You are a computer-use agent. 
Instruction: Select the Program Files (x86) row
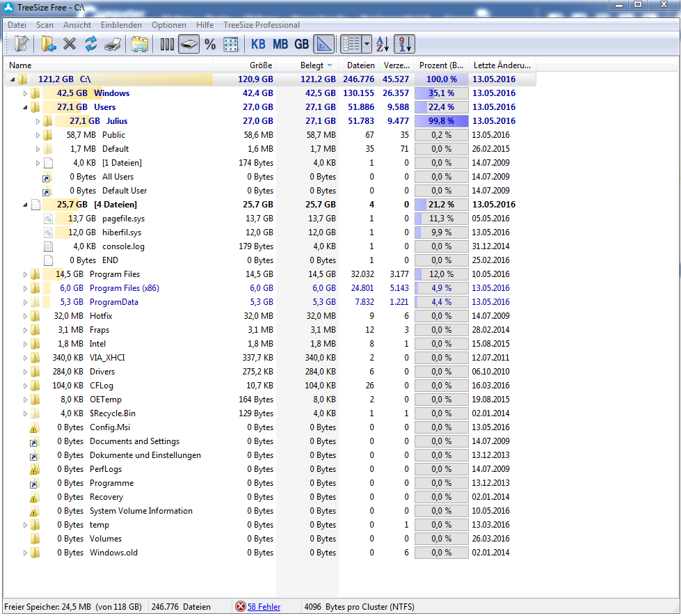coord(270,288)
